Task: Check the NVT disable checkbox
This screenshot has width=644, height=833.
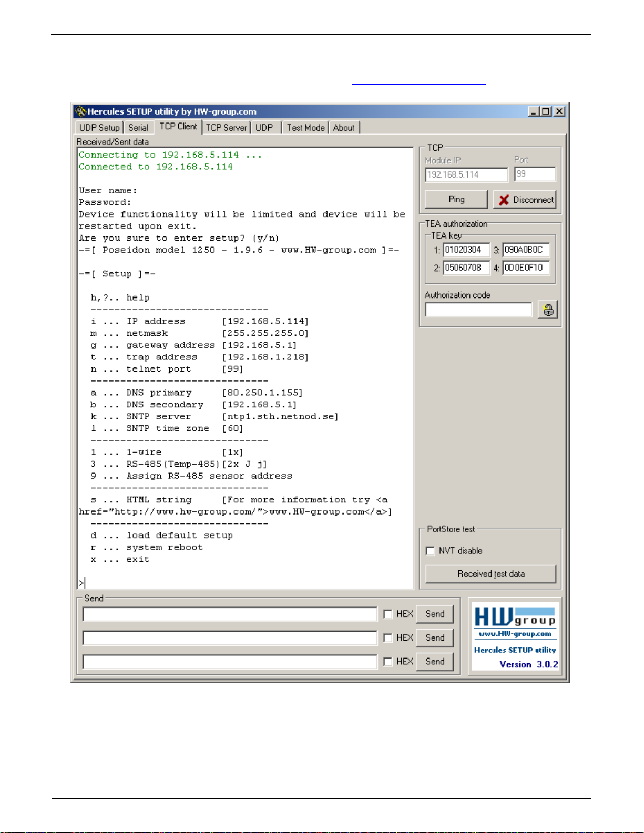Action: click(431, 551)
